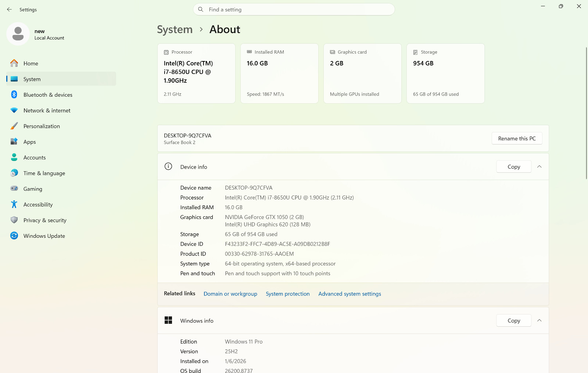Click the Windows logo icon beside Windows info

[x=168, y=320]
